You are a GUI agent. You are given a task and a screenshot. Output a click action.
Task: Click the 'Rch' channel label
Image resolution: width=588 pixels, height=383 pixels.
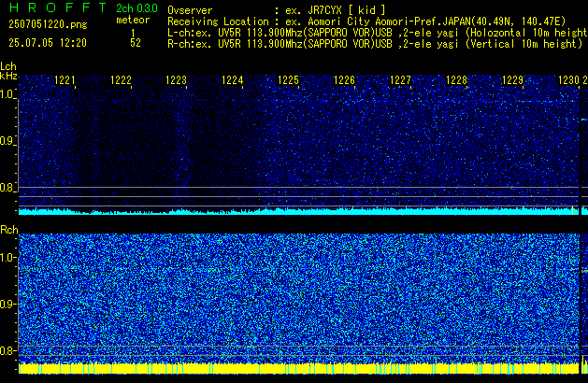point(9,230)
